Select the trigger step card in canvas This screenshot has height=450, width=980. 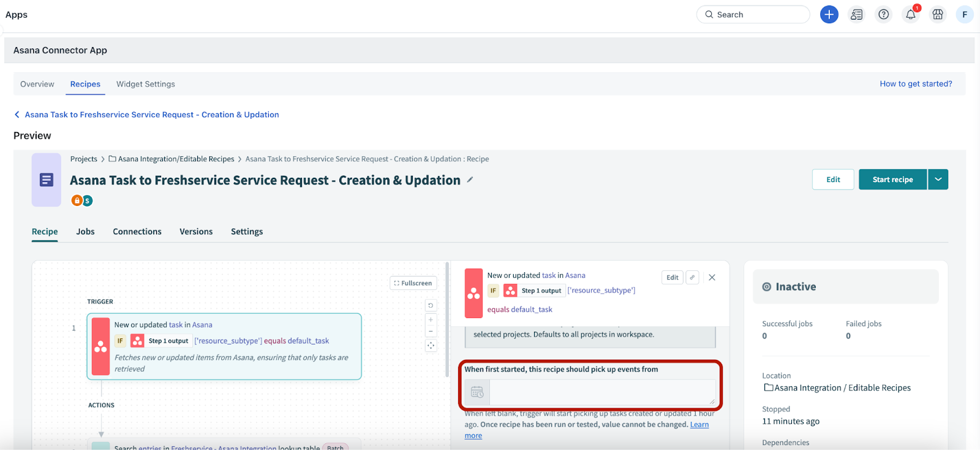224,346
